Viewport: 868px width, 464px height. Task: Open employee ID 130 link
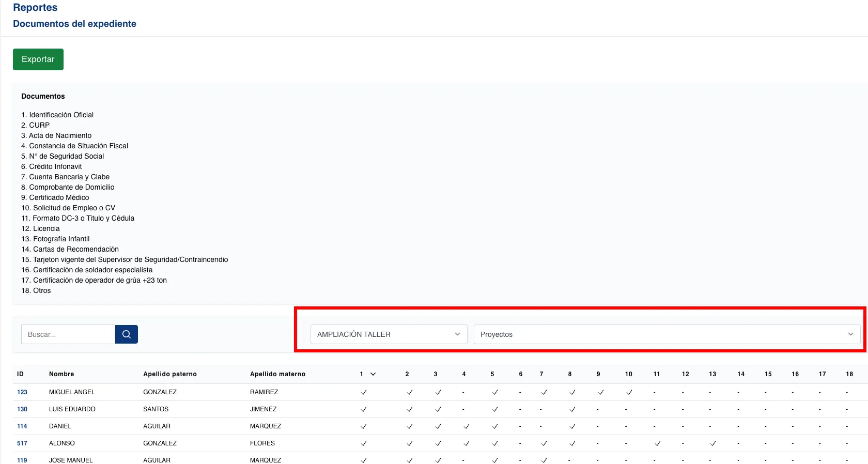(x=22, y=409)
